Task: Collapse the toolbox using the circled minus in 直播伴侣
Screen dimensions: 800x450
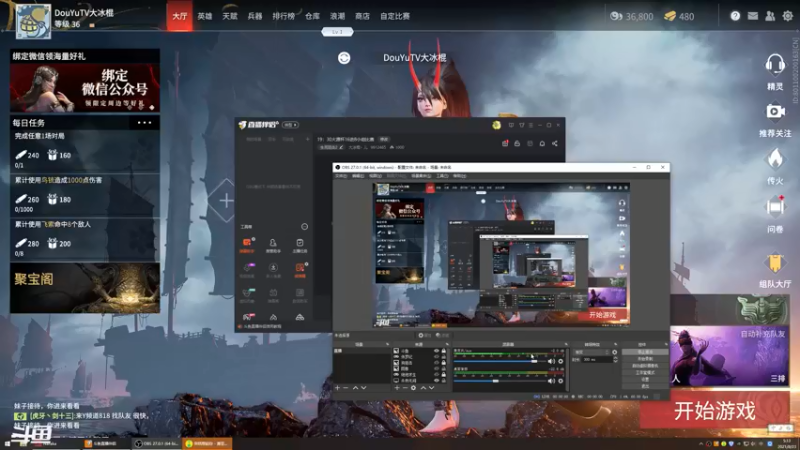Action: 305,227
